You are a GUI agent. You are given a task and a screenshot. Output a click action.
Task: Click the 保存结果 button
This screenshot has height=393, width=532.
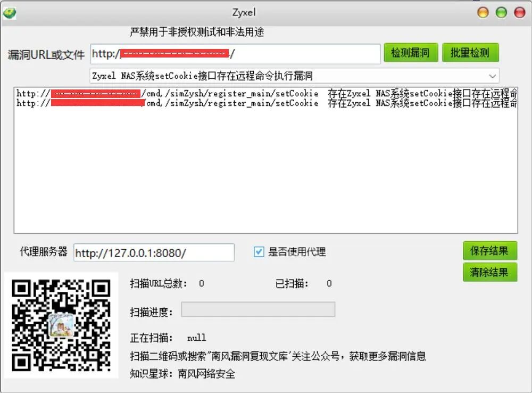pos(489,251)
